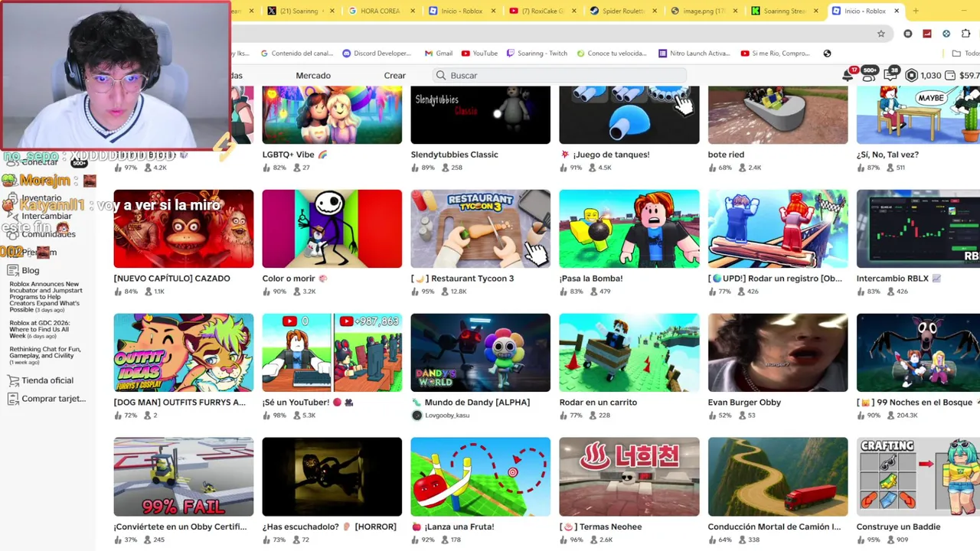Click the Comprar tarjeta gift card icon
The width and height of the screenshot is (980, 551).
pyautogui.click(x=12, y=399)
